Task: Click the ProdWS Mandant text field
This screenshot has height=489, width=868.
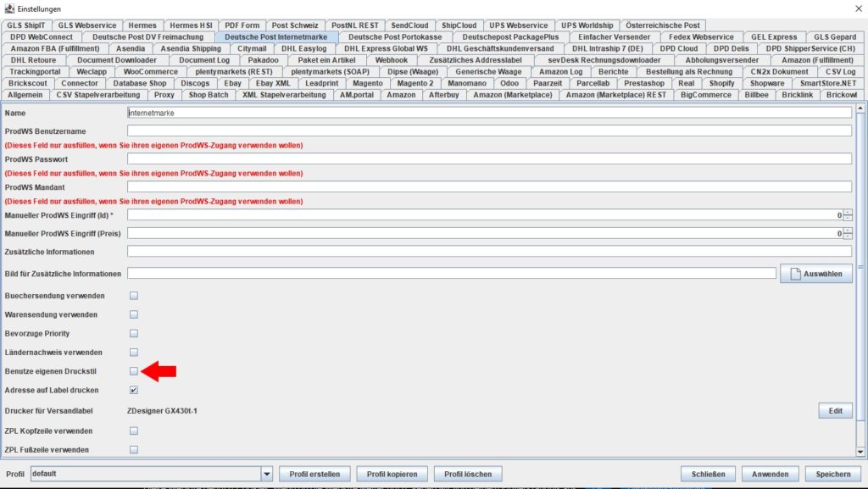Action: [489, 187]
